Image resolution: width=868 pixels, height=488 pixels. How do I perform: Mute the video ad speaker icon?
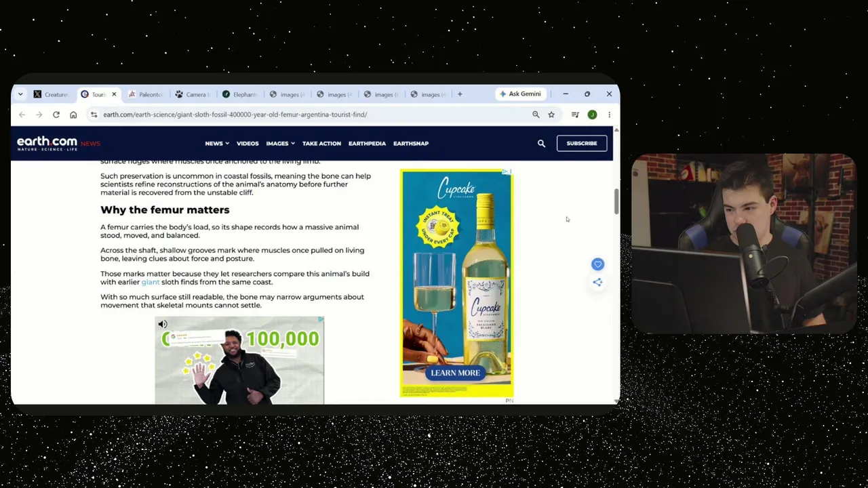coord(163,325)
